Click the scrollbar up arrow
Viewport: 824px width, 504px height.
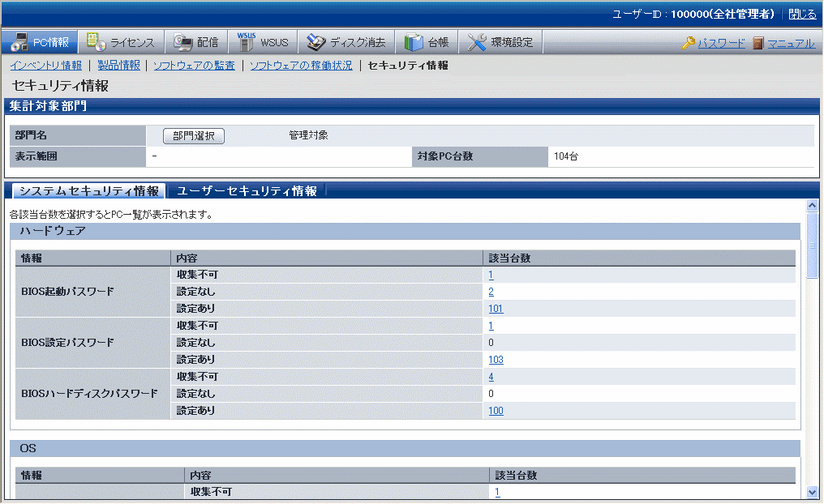(x=813, y=205)
